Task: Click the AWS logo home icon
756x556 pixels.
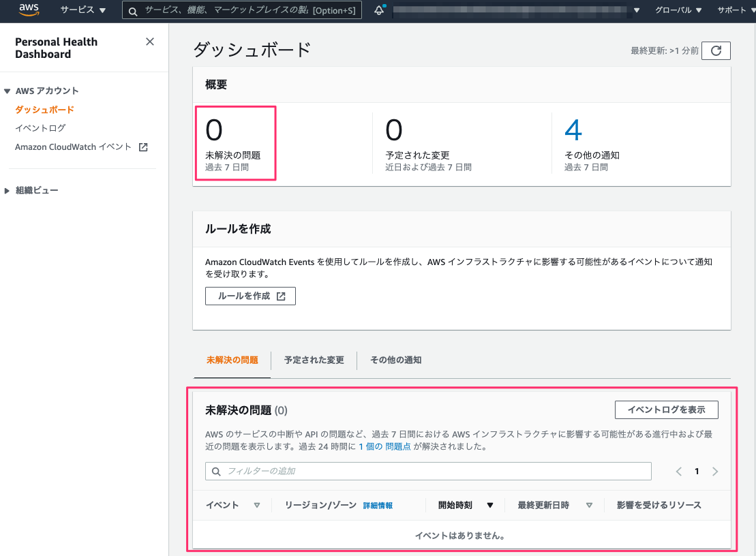Action: (29, 10)
